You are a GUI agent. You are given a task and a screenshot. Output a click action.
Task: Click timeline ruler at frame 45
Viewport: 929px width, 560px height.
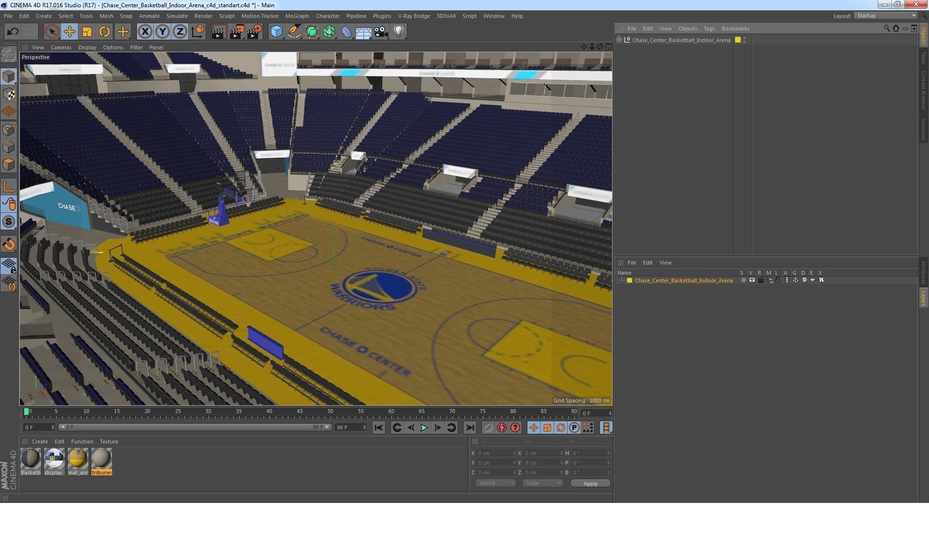click(x=300, y=413)
